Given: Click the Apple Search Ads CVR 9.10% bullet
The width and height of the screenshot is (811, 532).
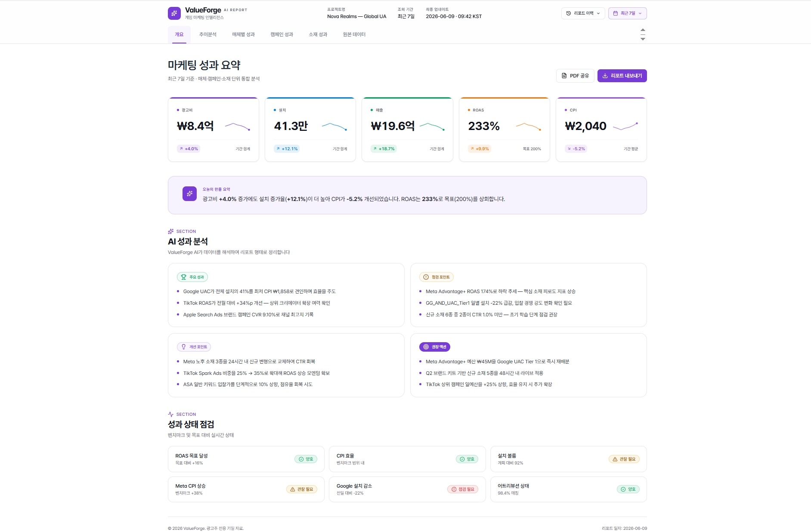Looking at the screenshot, I should (x=248, y=315).
